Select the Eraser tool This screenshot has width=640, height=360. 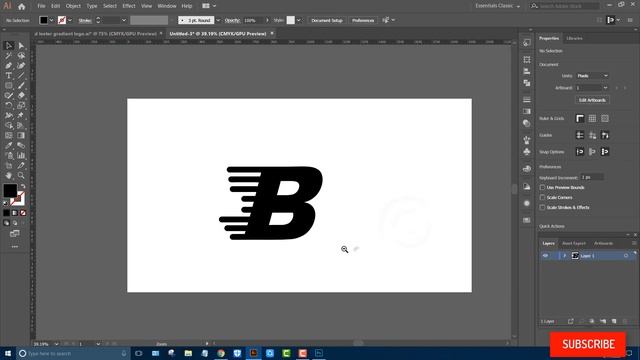(x=21, y=96)
